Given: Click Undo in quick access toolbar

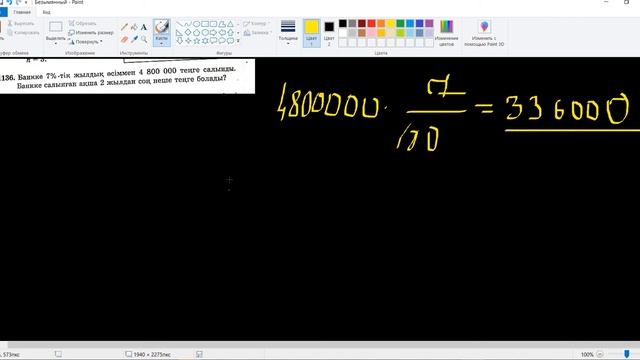Looking at the screenshot, I should 10,2.
